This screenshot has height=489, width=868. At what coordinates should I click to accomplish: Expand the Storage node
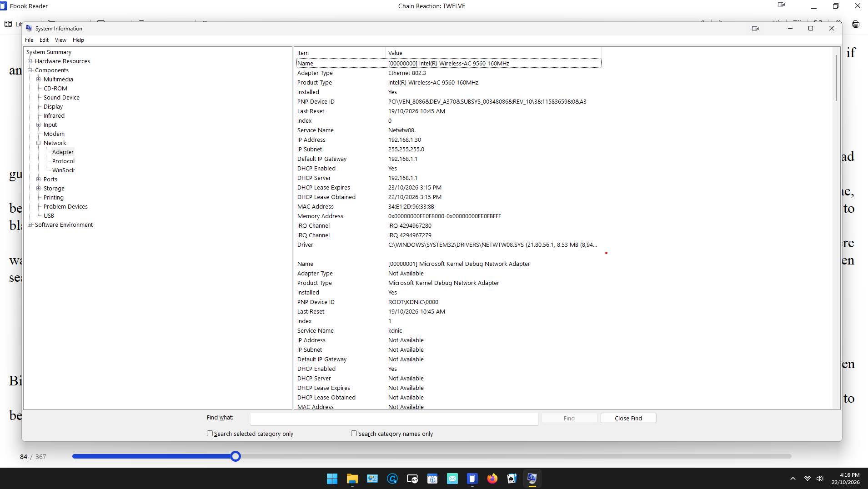[x=39, y=189]
